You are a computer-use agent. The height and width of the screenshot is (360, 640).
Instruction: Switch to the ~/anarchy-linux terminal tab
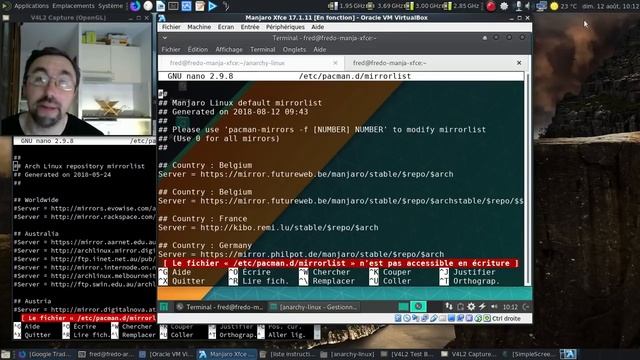[251, 63]
